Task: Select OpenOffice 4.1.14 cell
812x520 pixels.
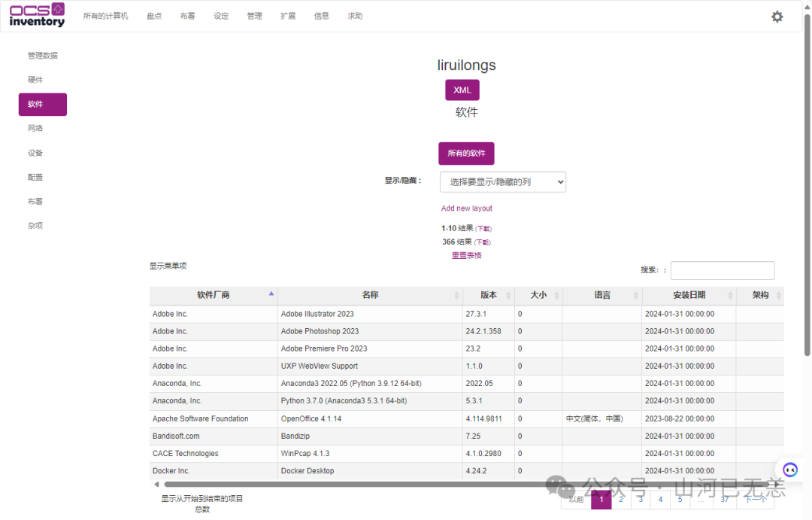Action: pos(370,419)
